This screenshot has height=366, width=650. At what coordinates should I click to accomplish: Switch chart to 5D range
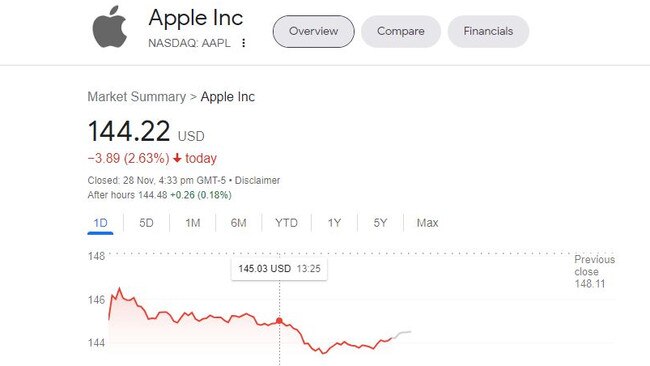click(146, 223)
